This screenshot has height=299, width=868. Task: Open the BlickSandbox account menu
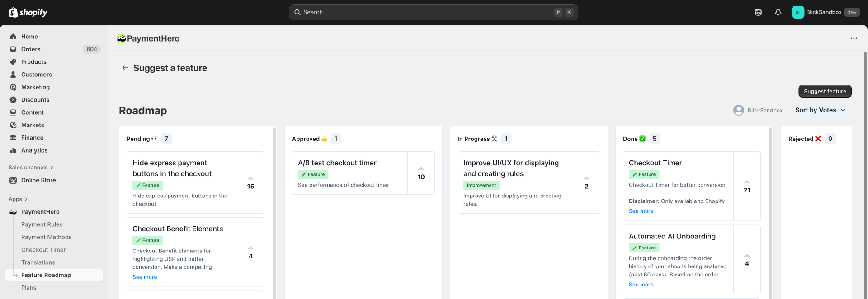(825, 12)
